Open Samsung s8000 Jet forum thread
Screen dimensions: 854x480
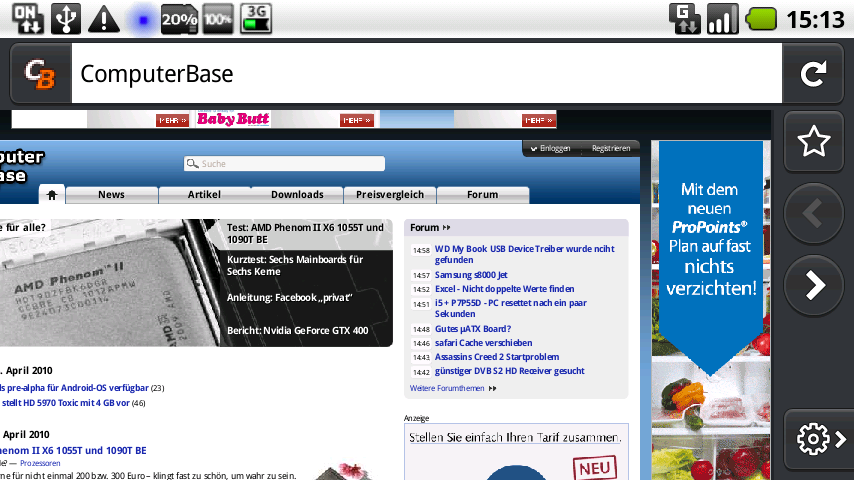click(471, 275)
